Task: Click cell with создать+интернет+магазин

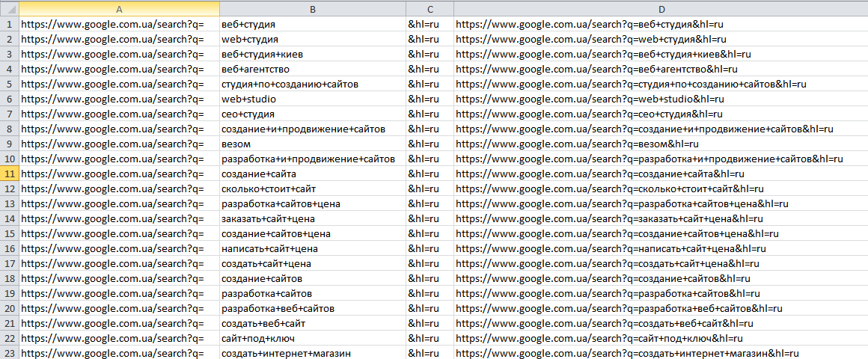Action: coord(313,353)
